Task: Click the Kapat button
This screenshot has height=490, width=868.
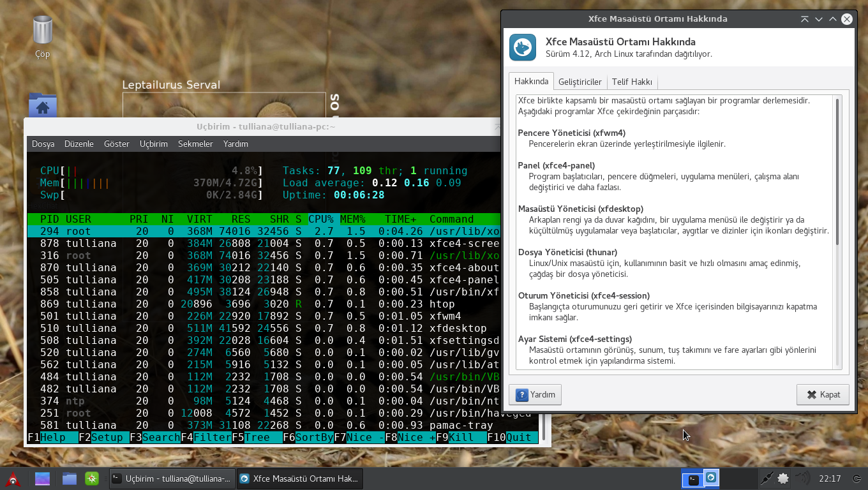Action: (x=823, y=394)
